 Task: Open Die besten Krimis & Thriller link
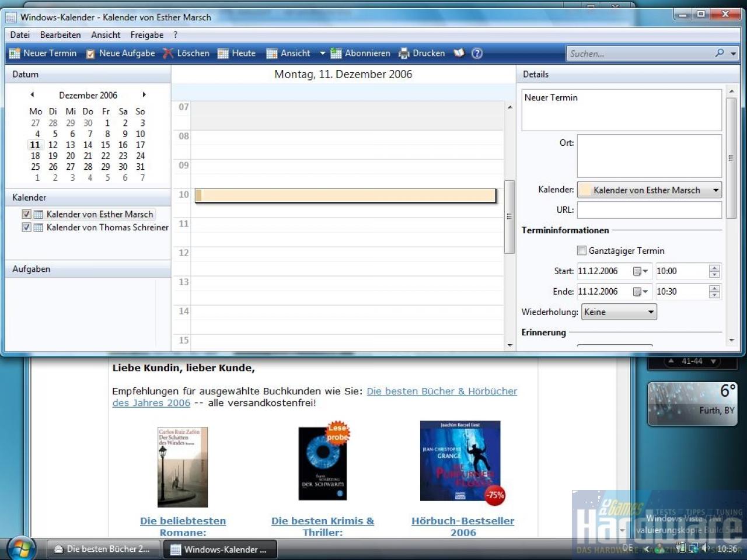(323, 526)
